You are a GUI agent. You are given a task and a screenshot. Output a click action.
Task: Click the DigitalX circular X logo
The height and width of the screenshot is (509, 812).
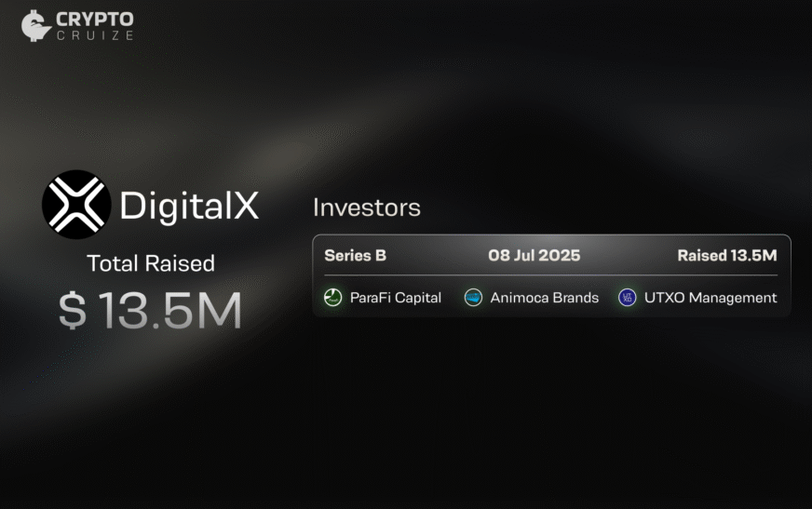(x=75, y=205)
